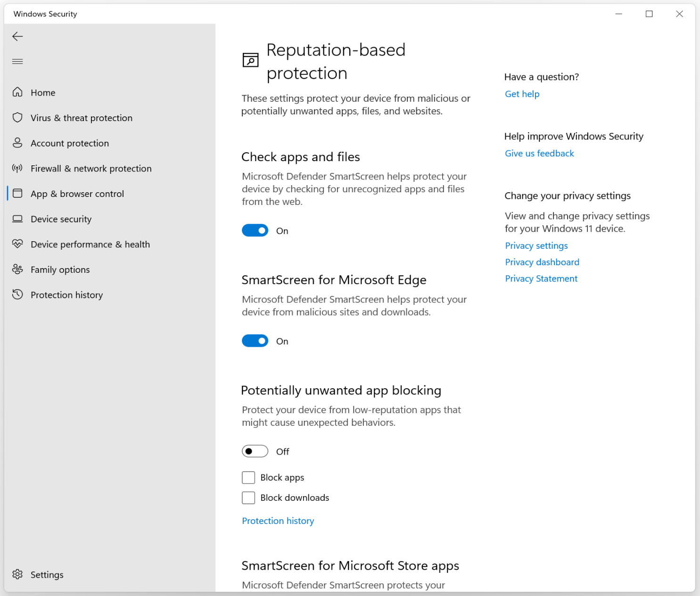Select the Virus & threat protection shield icon
The width and height of the screenshot is (700, 596).
coord(17,118)
